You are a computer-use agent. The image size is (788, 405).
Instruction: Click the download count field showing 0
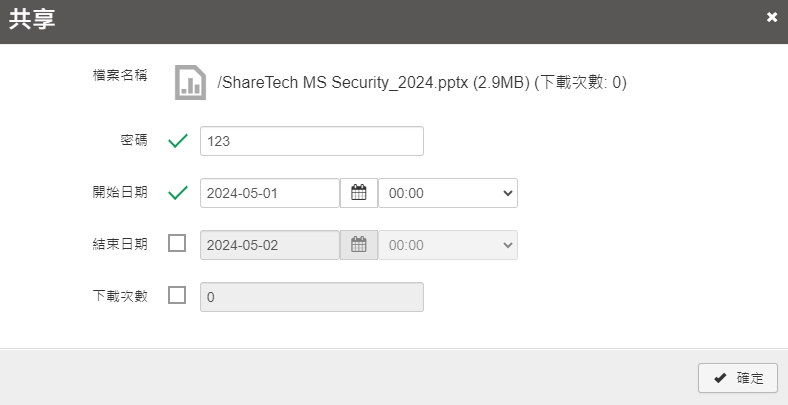(x=312, y=297)
